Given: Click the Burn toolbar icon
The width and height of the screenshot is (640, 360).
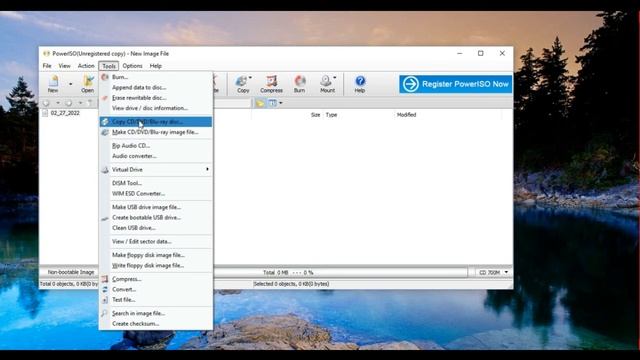Looking at the screenshot, I should [x=300, y=84].
